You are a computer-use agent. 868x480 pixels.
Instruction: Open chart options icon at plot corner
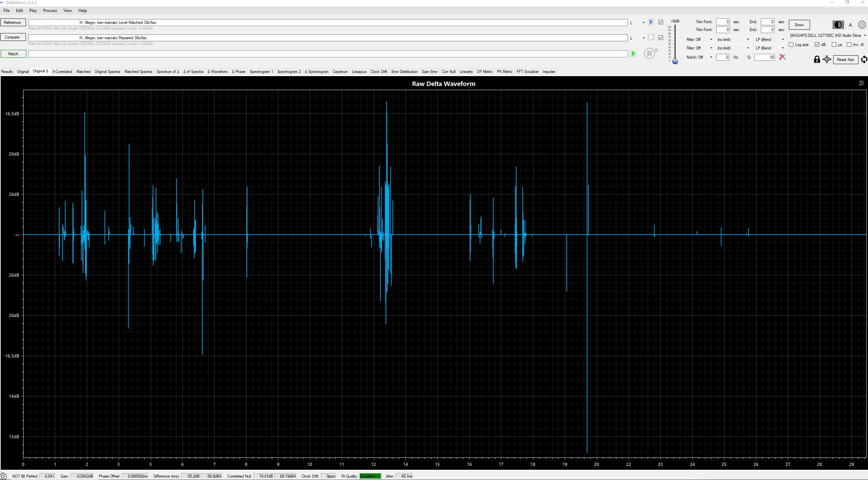[x=861, y=83]
